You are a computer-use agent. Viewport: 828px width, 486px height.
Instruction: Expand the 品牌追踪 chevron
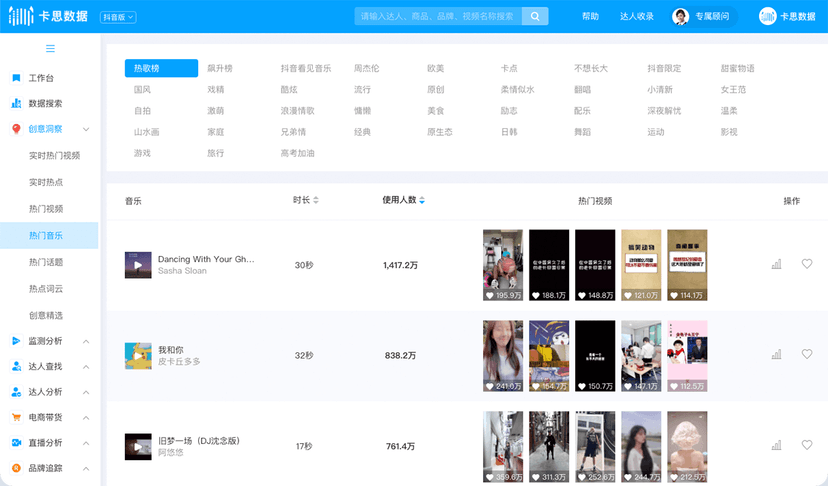86,469
